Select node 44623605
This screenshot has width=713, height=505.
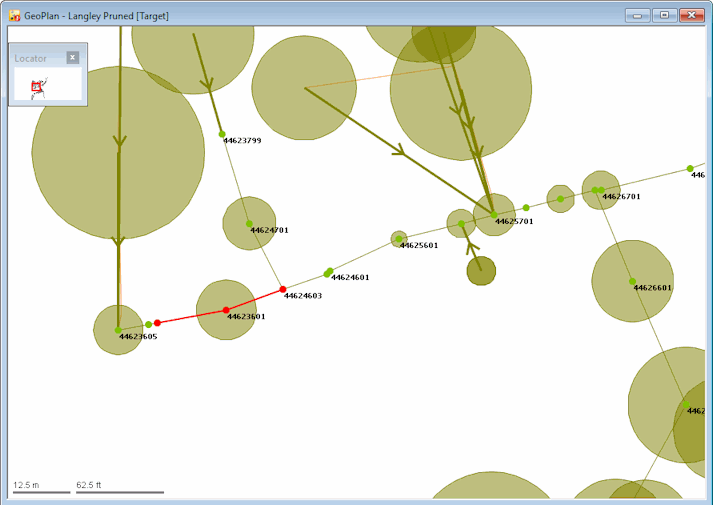click(x=118, y=330)
